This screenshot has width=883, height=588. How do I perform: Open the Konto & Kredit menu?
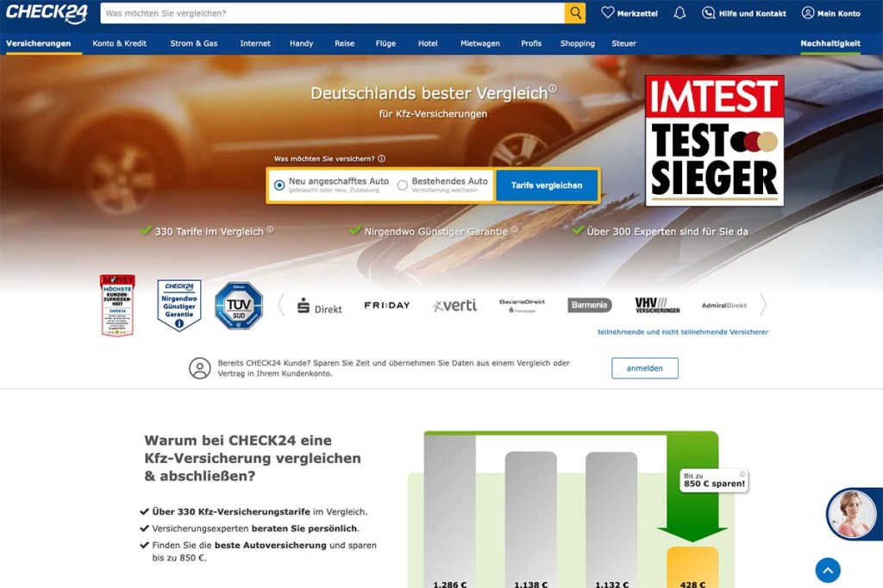[x=119, y=43]
